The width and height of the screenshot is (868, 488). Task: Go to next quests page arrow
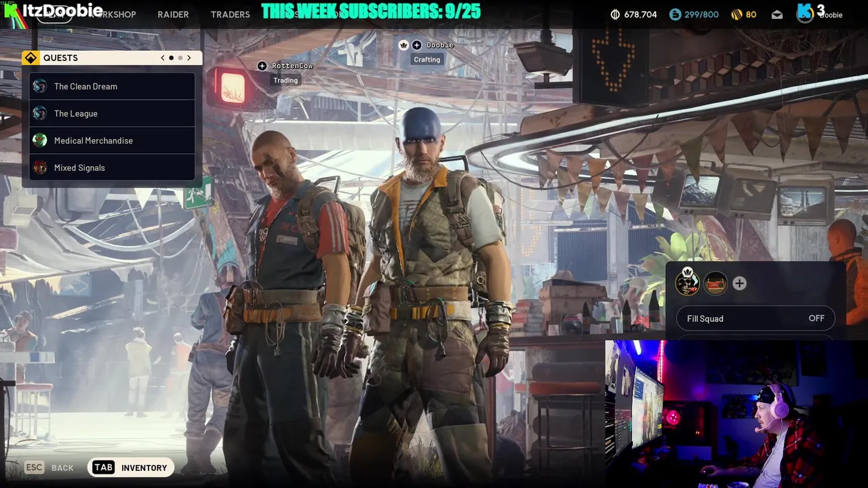click(x=189, y=58)
